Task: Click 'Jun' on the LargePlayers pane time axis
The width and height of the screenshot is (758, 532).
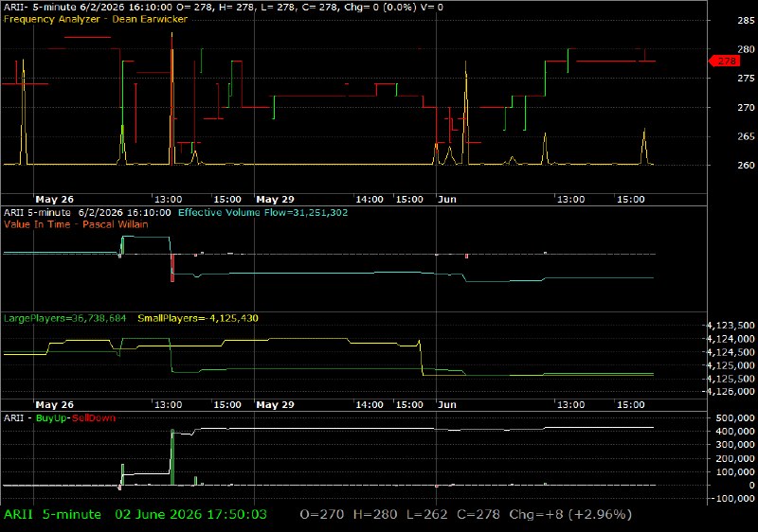Action: click(x=447, y=404)
